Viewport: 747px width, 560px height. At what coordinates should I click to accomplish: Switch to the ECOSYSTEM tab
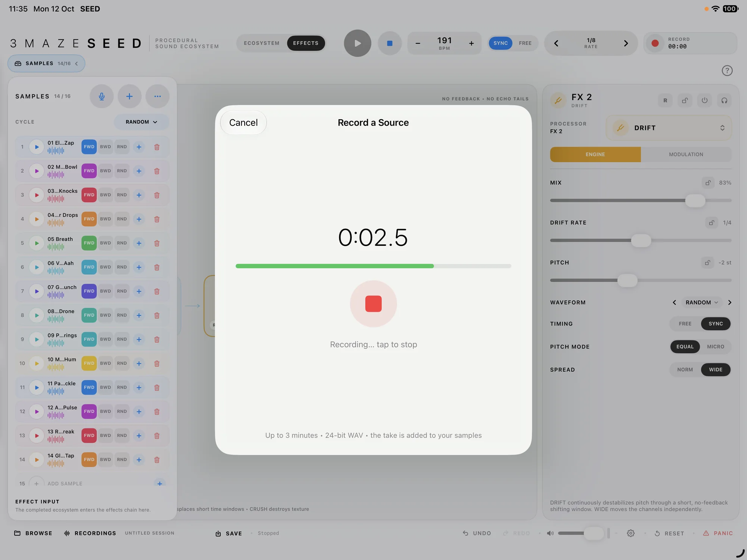261,43
